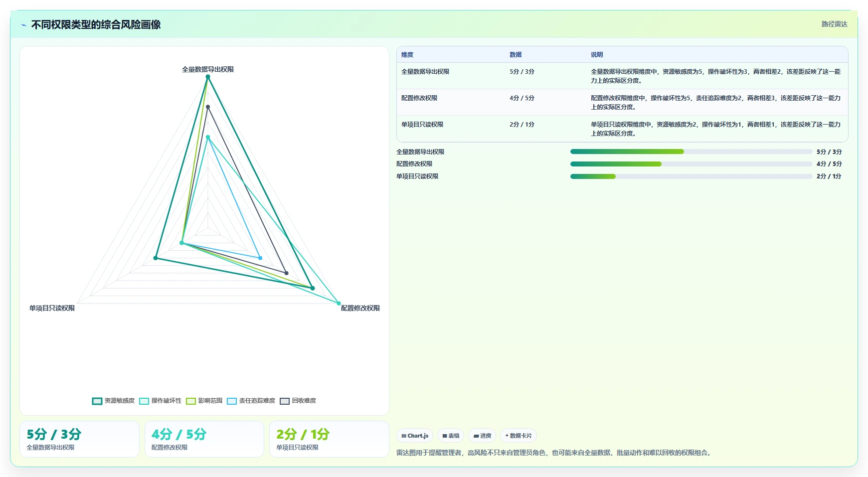Open the 5分 / 3分 summary card
Viewport: 868px width, 477px height.
point(79,439)
